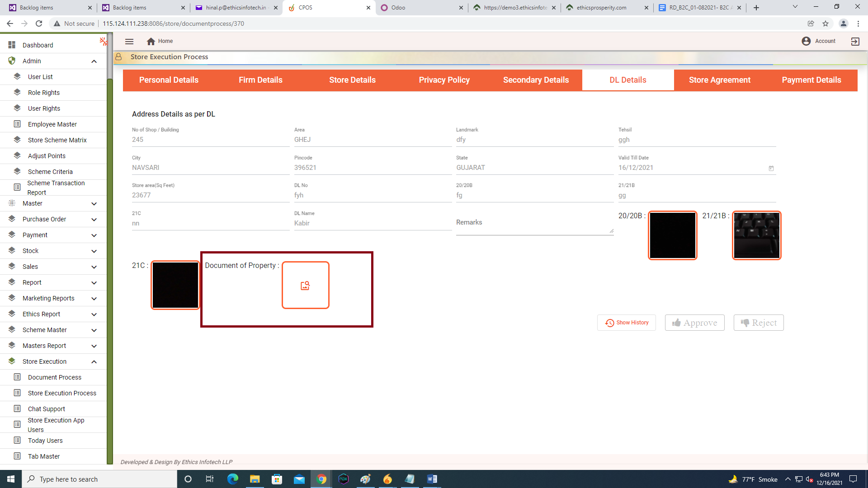Click the logout icon beside Account
The height and width of the screenshot is (488, 868).
(855, 41)
